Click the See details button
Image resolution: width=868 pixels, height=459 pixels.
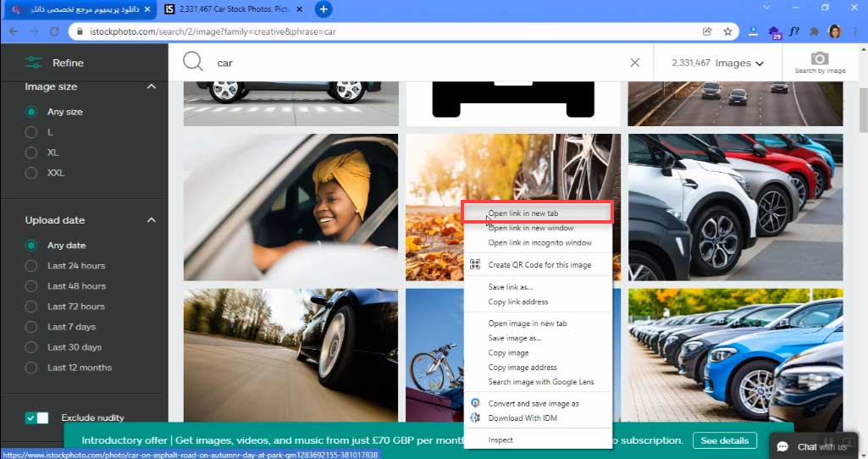point(725,440)
